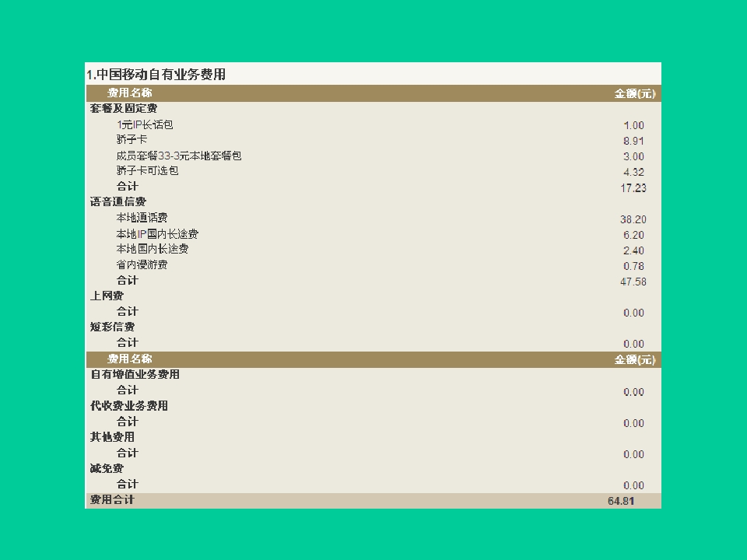Click the 费用名称 header above 自有增值业务费用
Screen dimensions: 747x560
[130, 359]
